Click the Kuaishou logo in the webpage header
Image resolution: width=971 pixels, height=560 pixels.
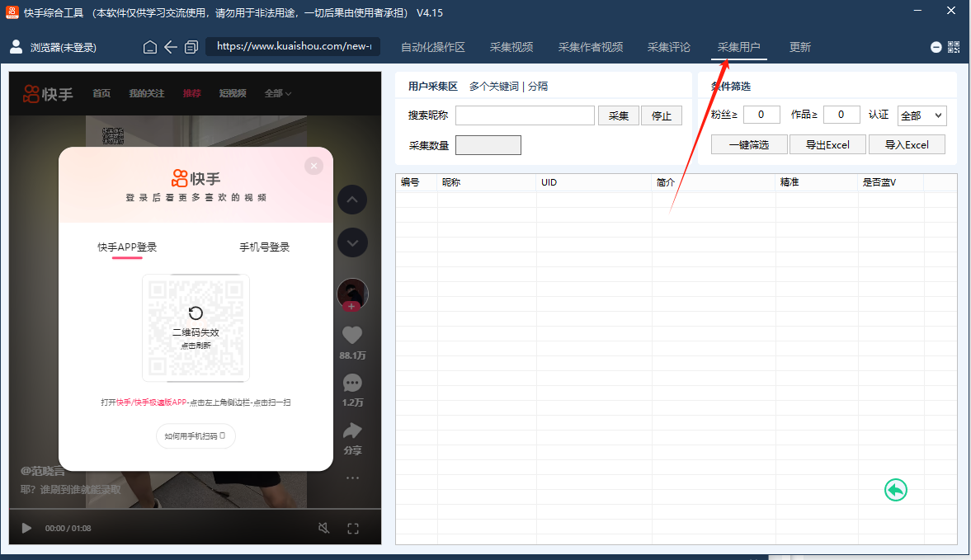tap(48, 93)
